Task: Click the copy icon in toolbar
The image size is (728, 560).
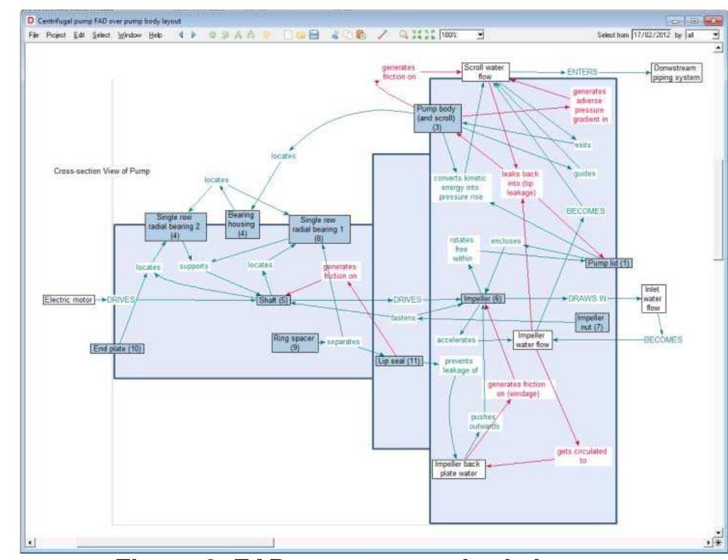Action: [348, 35]
